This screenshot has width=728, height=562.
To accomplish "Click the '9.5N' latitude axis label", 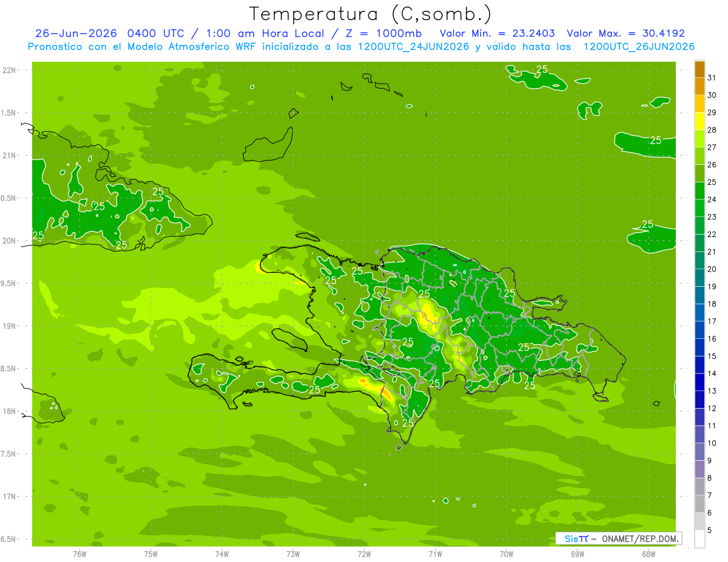I will [x=9, y=283].
